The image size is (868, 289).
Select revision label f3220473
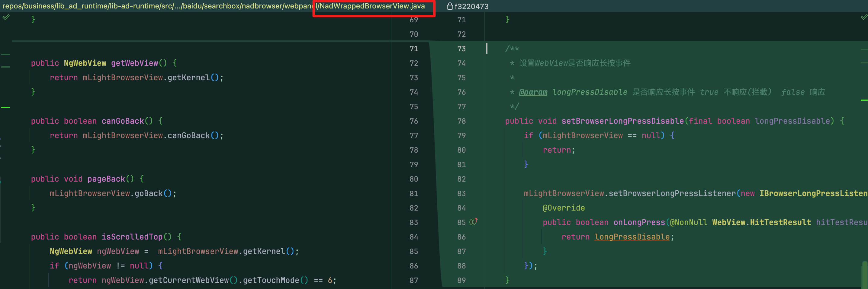[471, 6]
